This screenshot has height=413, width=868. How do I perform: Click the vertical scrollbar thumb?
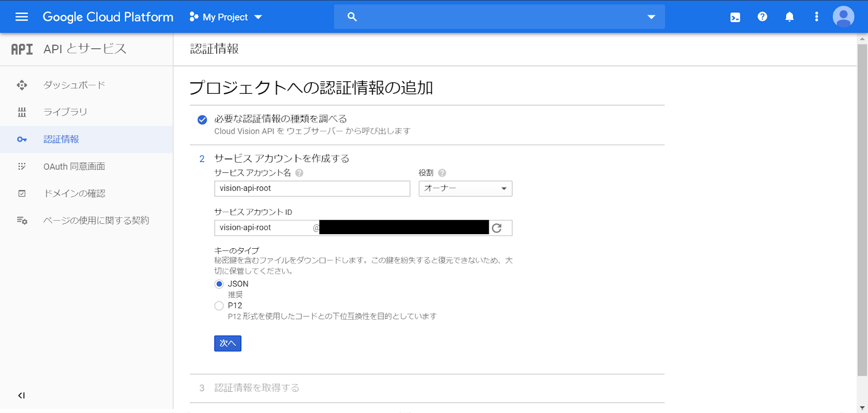click(862, 210)
